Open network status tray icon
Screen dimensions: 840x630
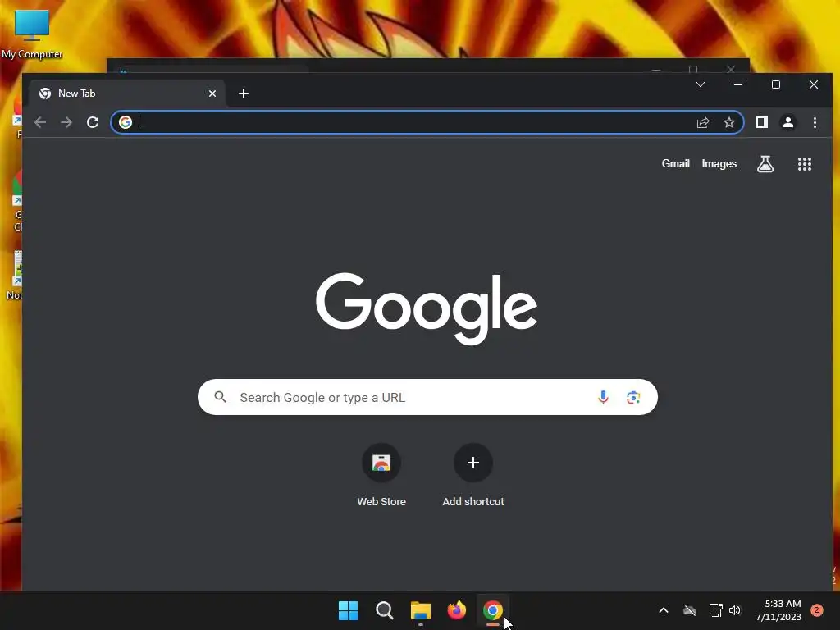point(715,610)
